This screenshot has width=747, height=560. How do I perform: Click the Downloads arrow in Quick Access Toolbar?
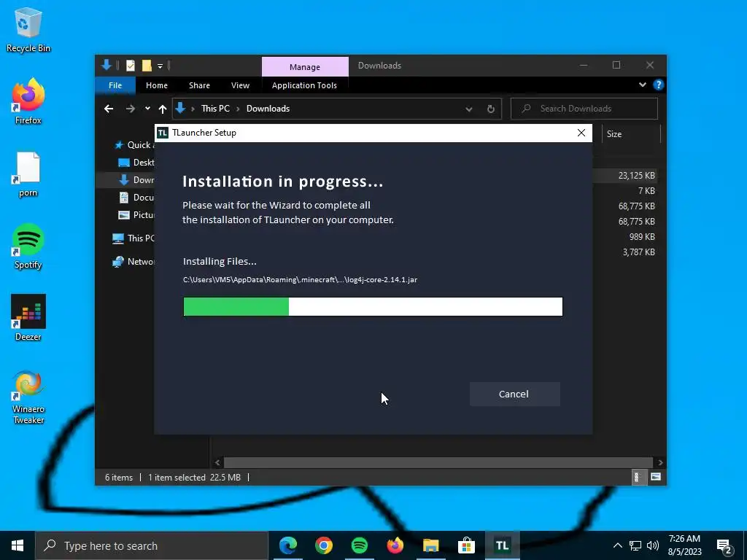(x=107, y=65)
